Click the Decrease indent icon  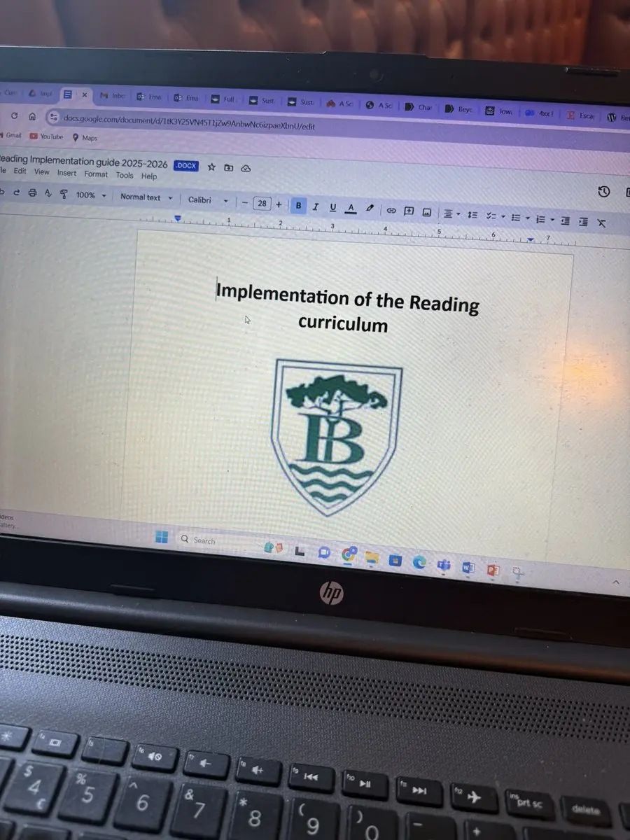[x=565, y=220]
